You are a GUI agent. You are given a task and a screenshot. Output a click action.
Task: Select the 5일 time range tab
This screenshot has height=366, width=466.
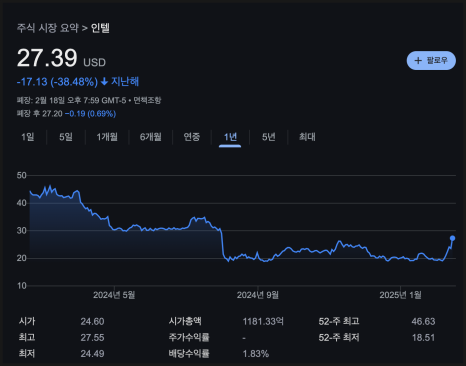tap(66, 137)
